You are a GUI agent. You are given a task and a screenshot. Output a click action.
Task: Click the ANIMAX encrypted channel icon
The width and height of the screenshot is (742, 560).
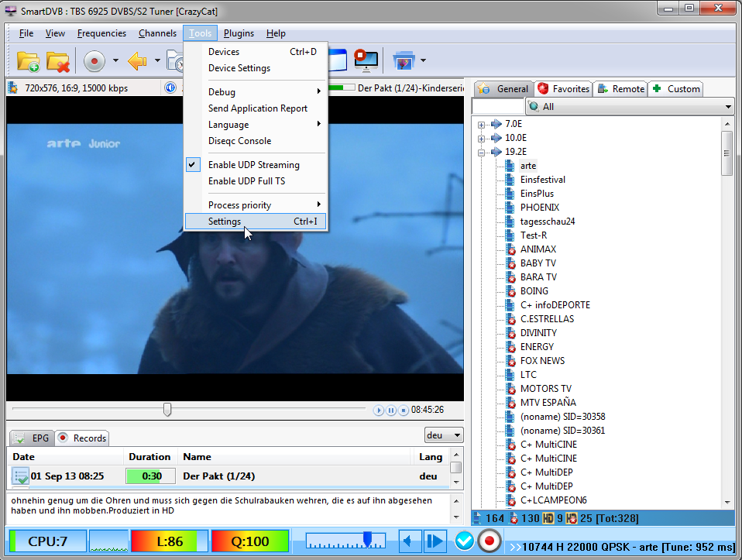point(510,249)
